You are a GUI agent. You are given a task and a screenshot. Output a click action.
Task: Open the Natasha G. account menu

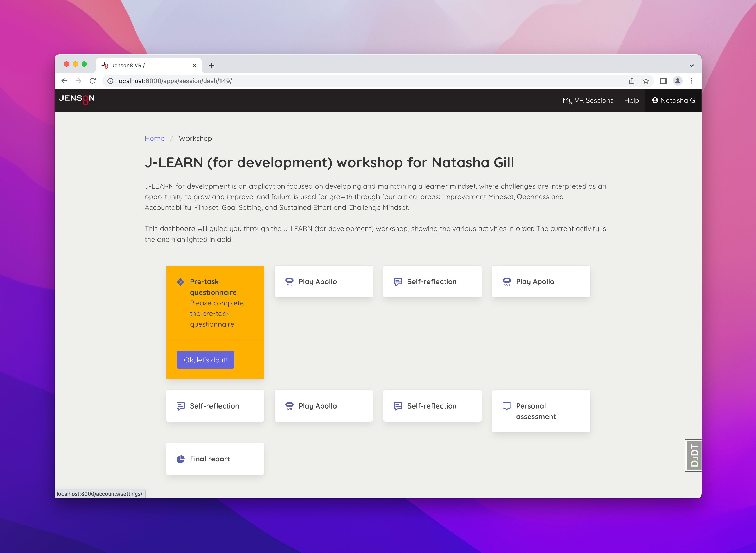[673, 100]
